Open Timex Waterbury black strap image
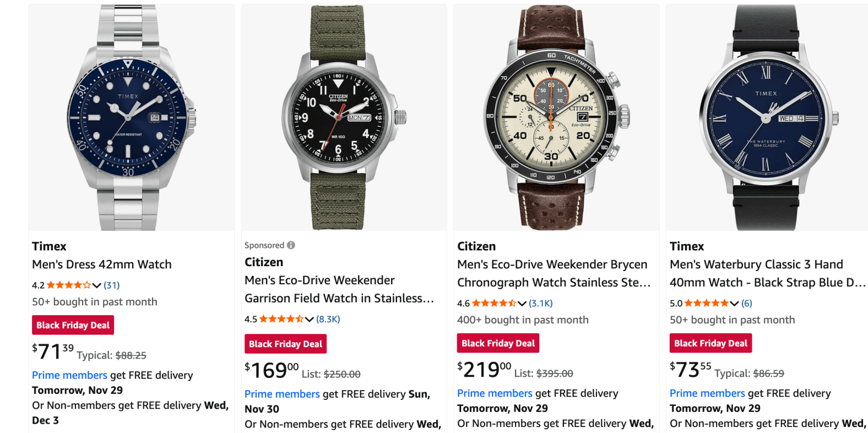The image size is (868, 433). tap(767, 117)
